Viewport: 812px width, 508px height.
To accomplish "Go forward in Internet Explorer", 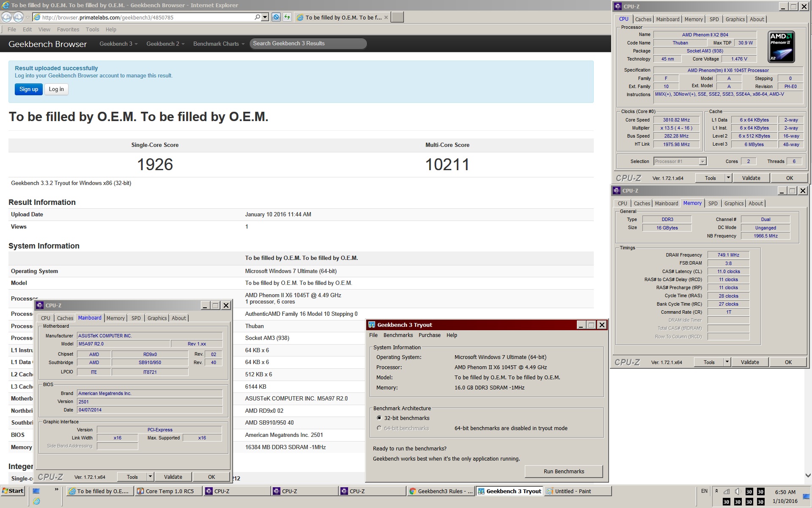I will point(18,17).
